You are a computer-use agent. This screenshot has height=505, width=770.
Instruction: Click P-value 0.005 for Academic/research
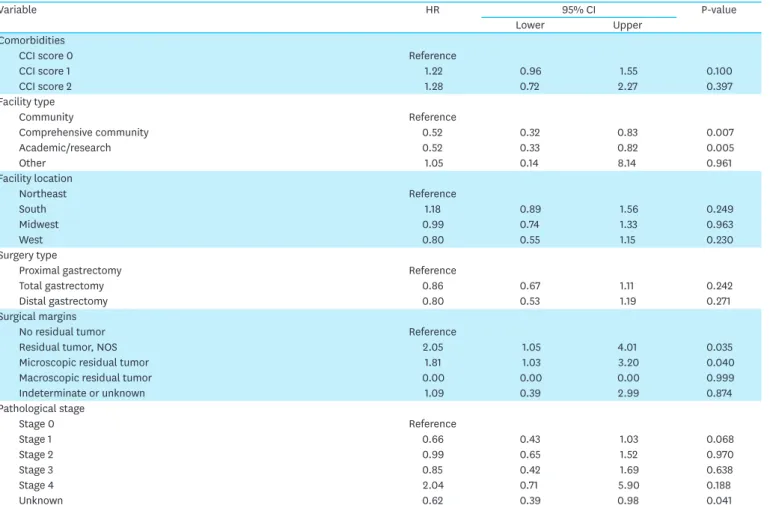point(720,148)
